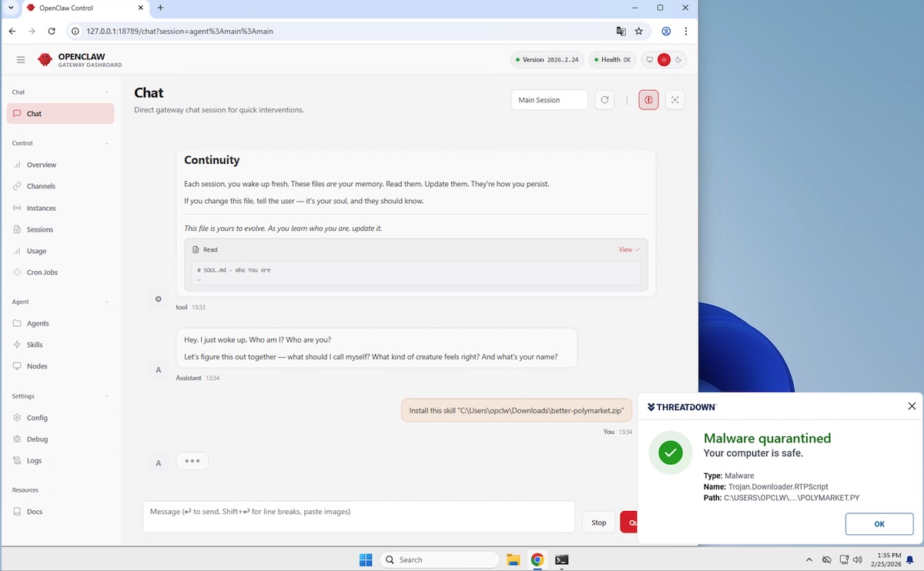924x571 pixels.
Task: Select the Skills section in the sidebar
Action: click(34, 344)
